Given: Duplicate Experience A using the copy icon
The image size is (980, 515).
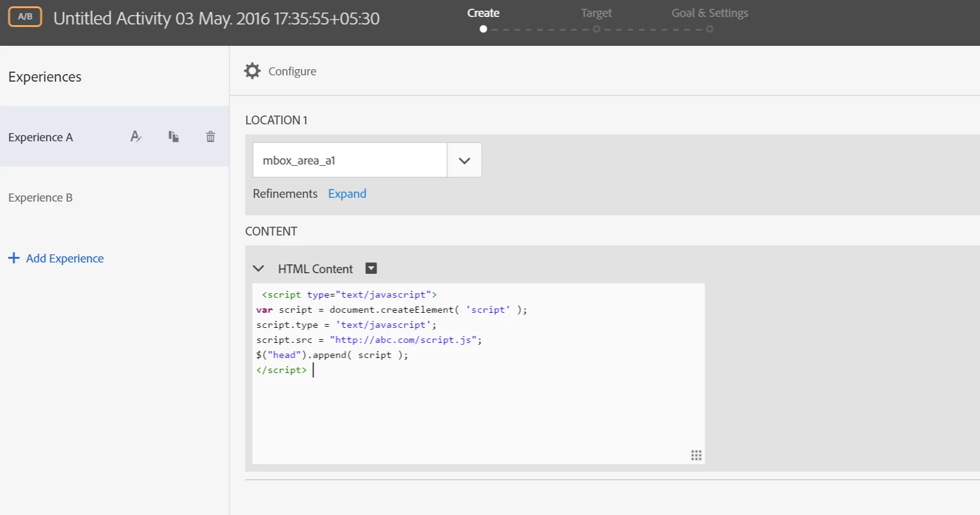Looking at the screenshot, I should (x=173, y=136).
